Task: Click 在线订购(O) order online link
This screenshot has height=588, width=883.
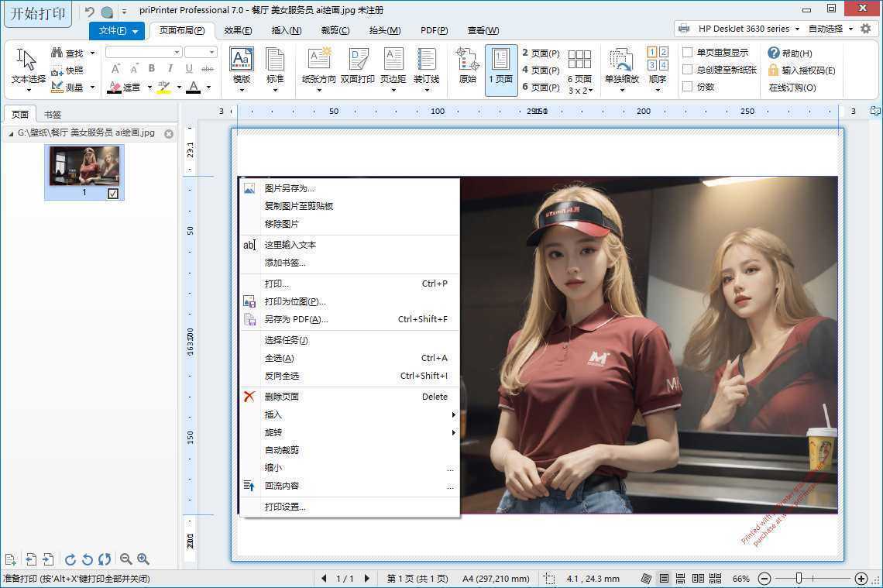Action: coord(792,88)
